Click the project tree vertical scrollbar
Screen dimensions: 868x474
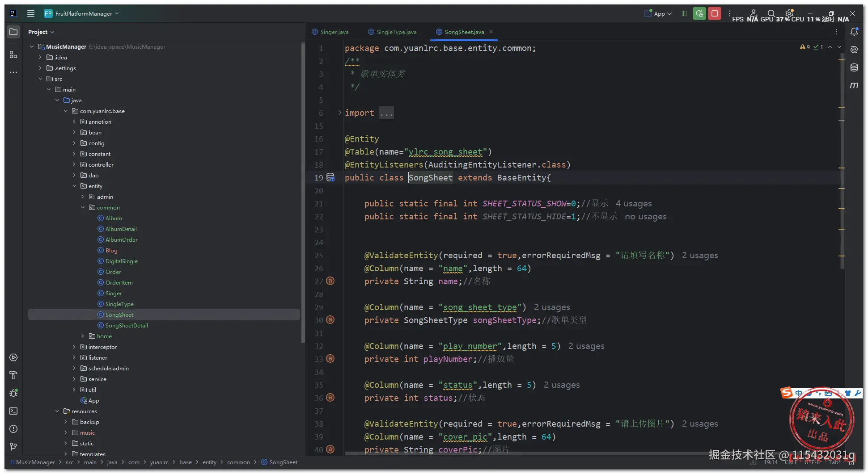tap(303, 192)
